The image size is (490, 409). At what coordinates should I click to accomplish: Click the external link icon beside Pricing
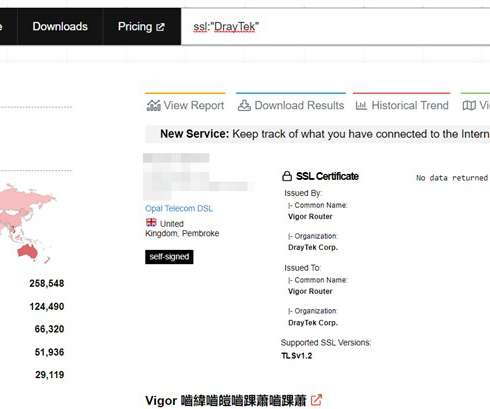(160, 27)
